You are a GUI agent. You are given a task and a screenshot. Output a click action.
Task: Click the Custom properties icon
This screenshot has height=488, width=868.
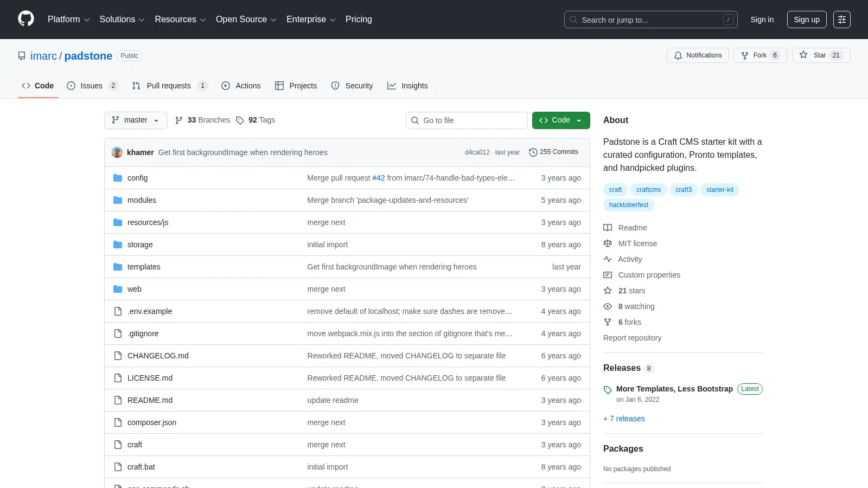point(608,275)
